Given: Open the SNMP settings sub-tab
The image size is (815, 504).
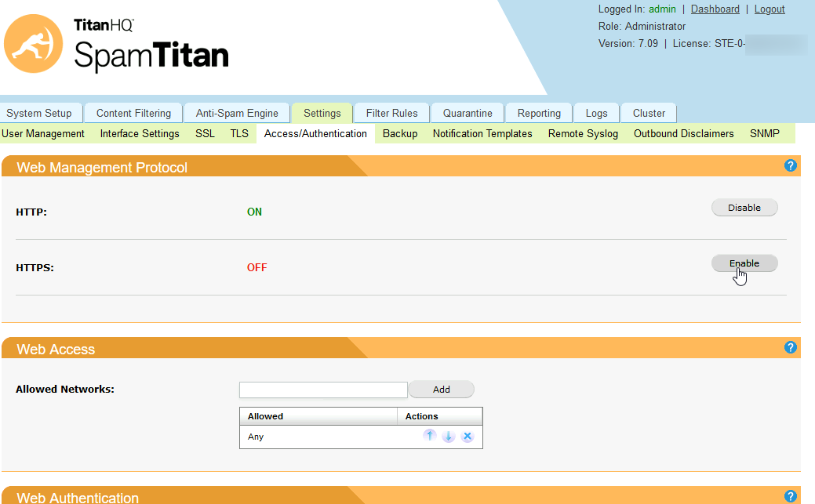Looking at the screenshot, I should coord(764,133).
